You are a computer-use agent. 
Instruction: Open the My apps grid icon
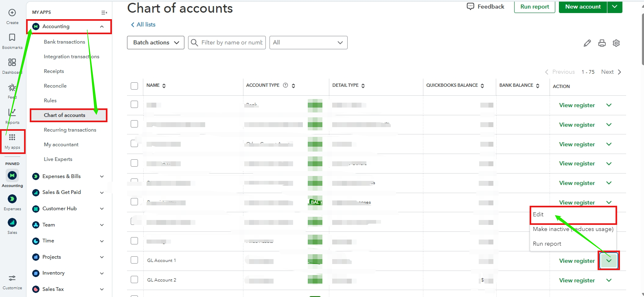click(12, 138)
